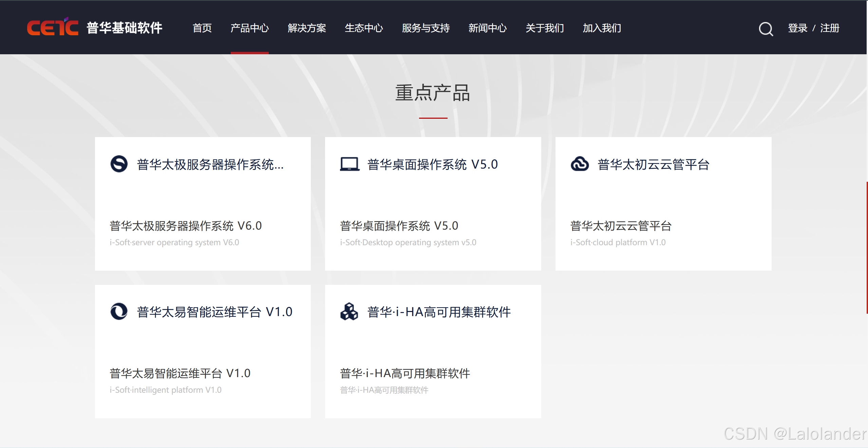The image size is (868, 448).
Task: Click the laptop icon for desktop OS
Action: [350, 164]
